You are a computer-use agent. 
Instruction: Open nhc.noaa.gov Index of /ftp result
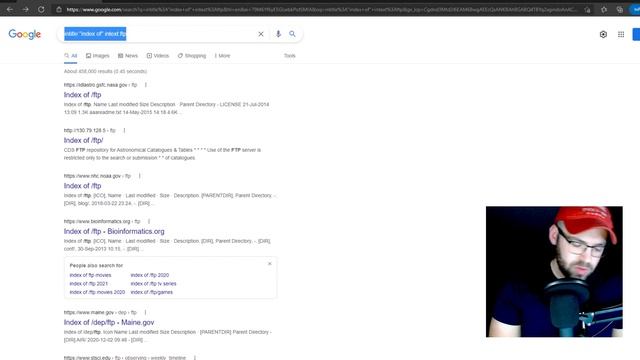(x=82, y=186)
